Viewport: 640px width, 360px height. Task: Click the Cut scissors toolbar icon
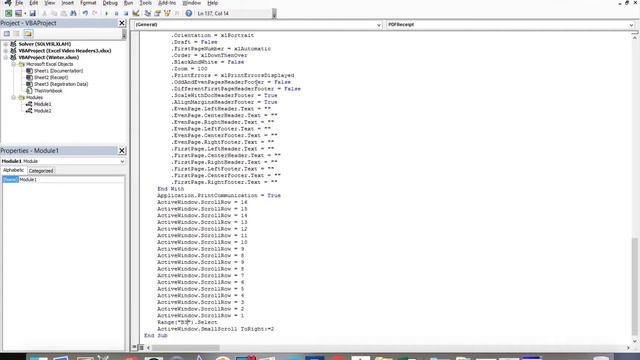coord(44,13)
